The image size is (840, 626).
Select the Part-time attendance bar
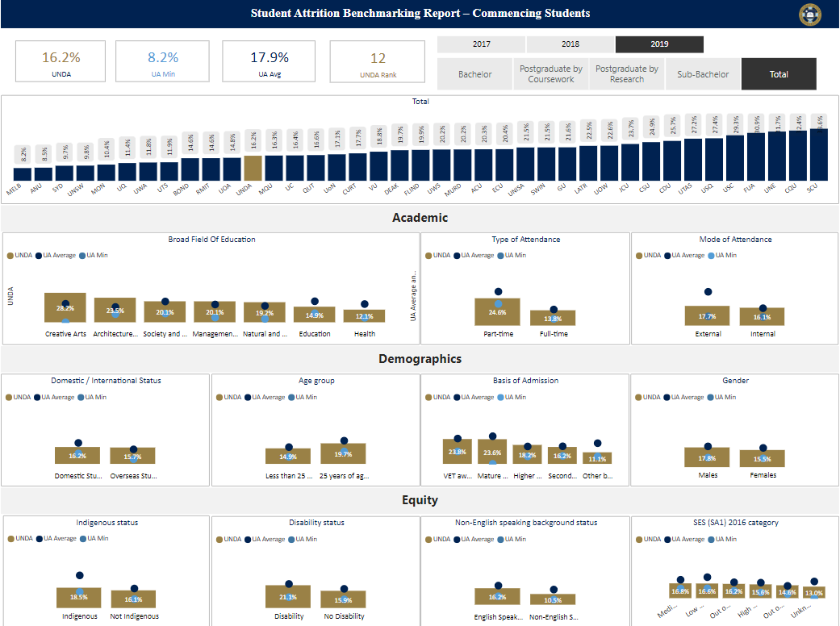click(x=498, y=311)
